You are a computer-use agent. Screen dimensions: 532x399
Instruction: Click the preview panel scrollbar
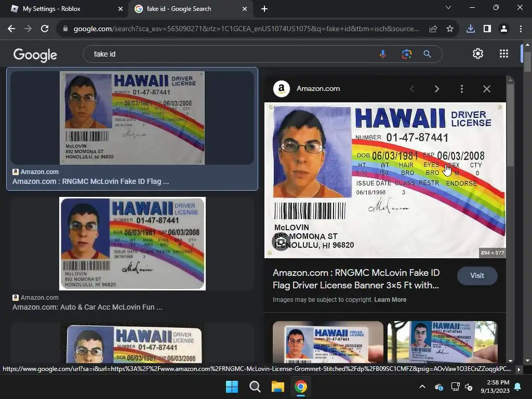pyautogui.click(x=510, y=126)
